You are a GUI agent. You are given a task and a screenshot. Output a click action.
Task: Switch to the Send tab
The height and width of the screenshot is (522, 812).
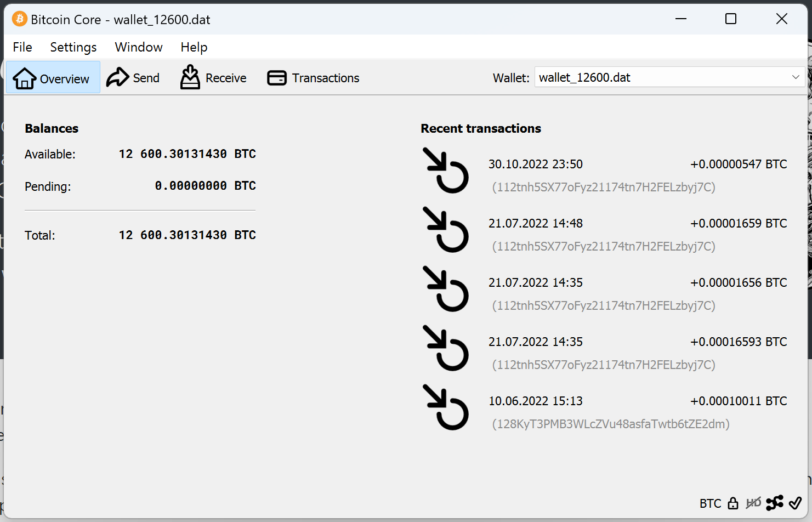pos(133,78)
